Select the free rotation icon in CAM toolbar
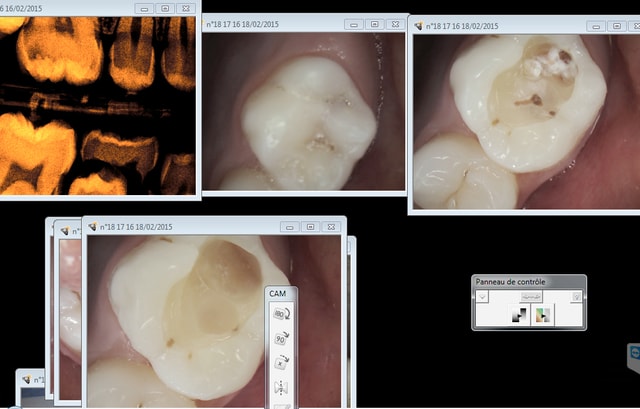The height and width of the screenshot is (409, 640). 279,361
